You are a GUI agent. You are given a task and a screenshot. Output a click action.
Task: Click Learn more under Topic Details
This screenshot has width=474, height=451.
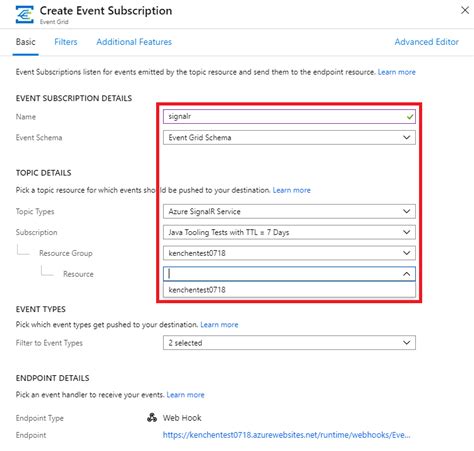291,190
